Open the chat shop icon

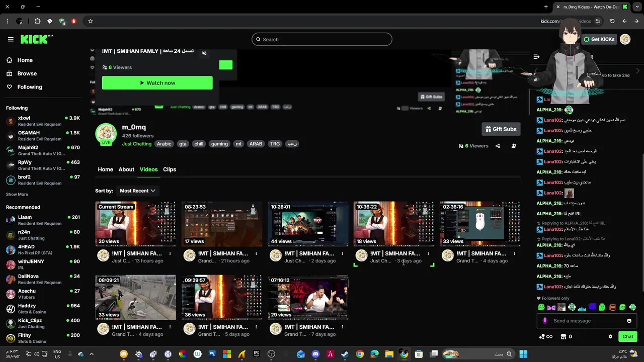[563, 336]
